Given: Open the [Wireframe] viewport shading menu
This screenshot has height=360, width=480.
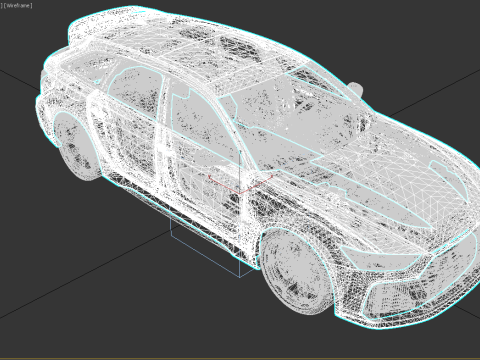Looking at the screenshot, I should pos(18,6).
